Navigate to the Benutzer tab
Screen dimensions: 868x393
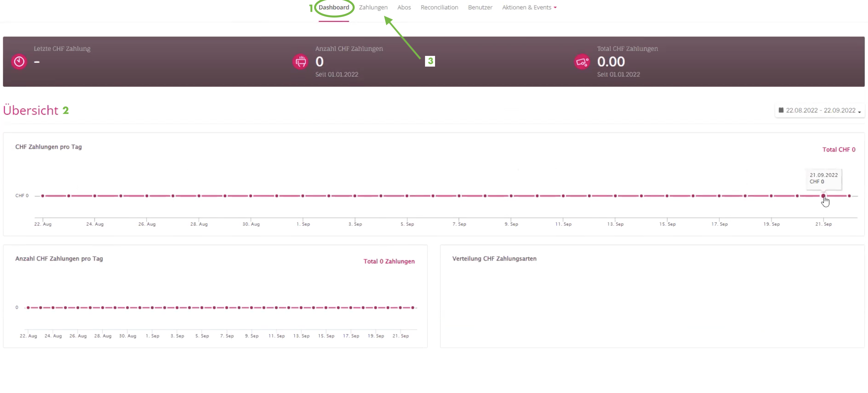pos(480,7)
